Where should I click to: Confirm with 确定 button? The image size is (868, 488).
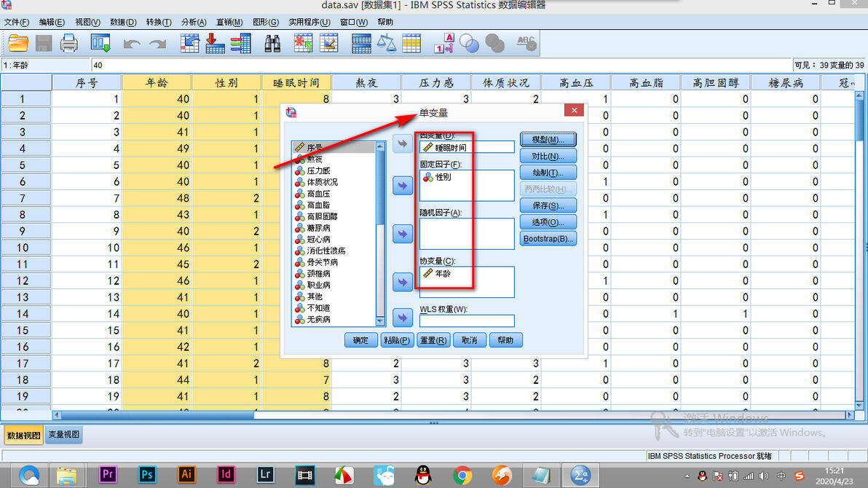[361, 340]
